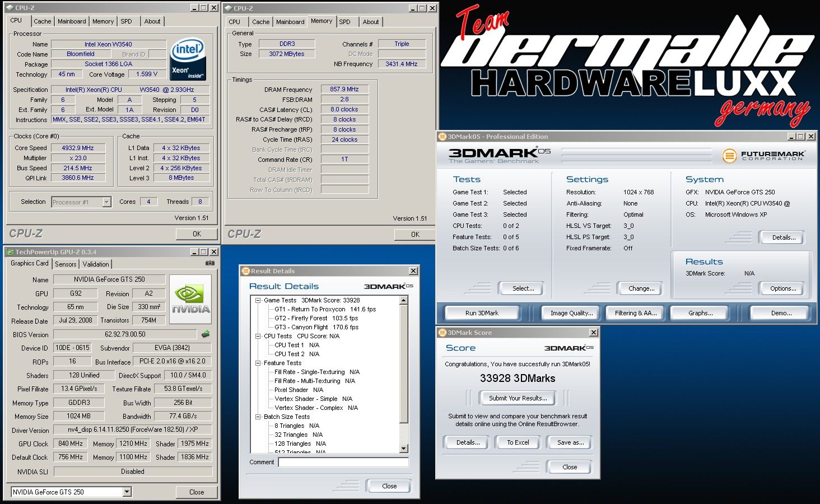Click the Save as... button
The height and width of the screenshot is (504, 820).
pos(570,442)
